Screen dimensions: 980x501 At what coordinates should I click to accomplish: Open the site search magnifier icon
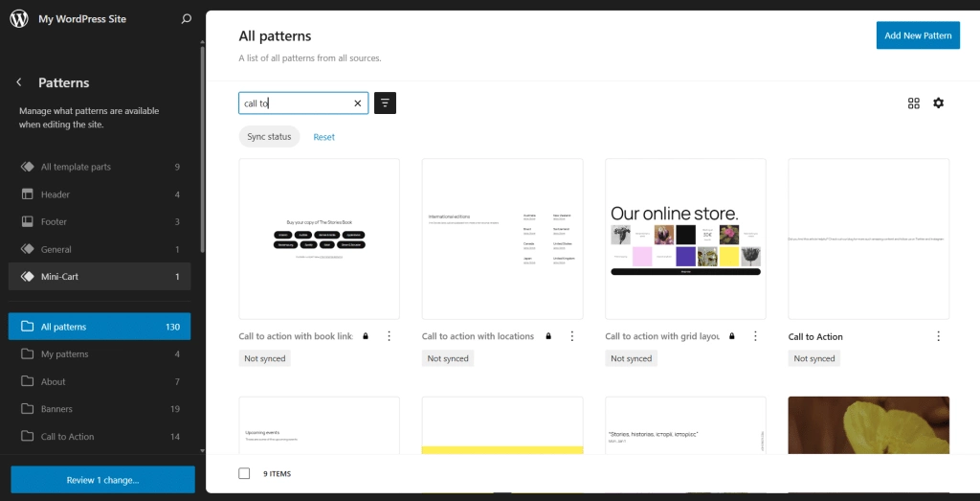187,19
